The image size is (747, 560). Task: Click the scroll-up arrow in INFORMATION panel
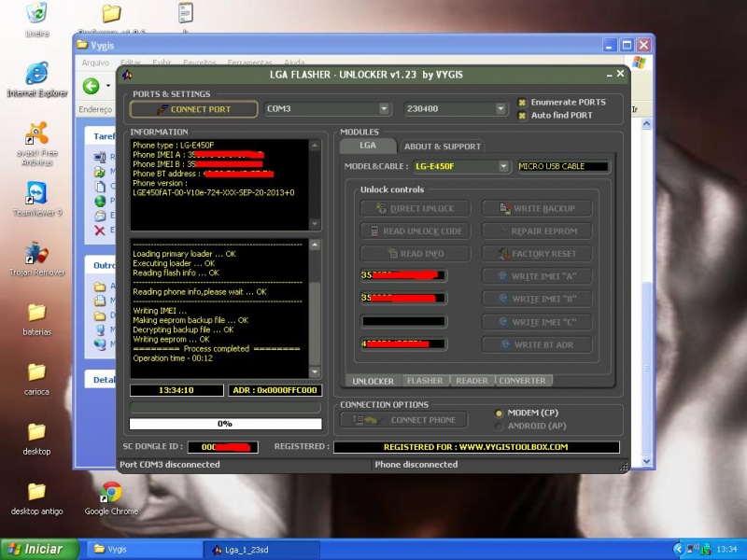(315, 146)
